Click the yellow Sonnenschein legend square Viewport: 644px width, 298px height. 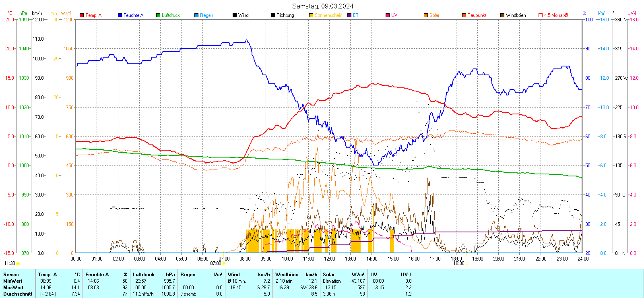point(311,15)
